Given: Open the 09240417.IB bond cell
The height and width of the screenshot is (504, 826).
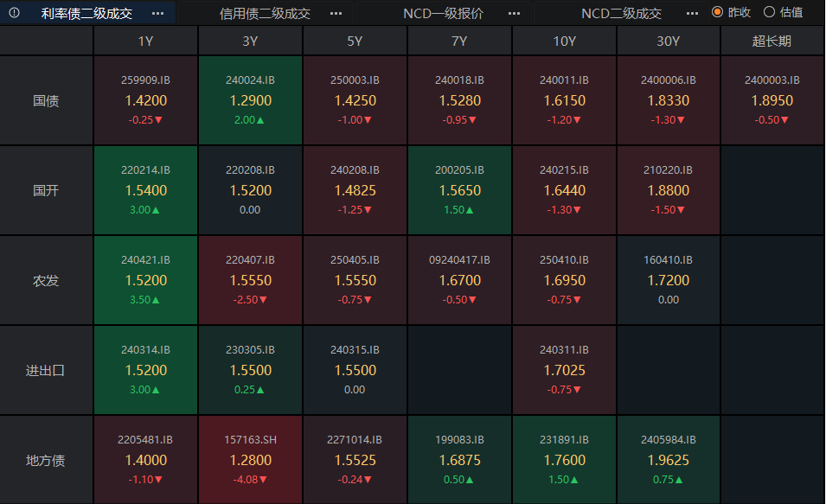Looking at the screenshot, I should [459, 280].
